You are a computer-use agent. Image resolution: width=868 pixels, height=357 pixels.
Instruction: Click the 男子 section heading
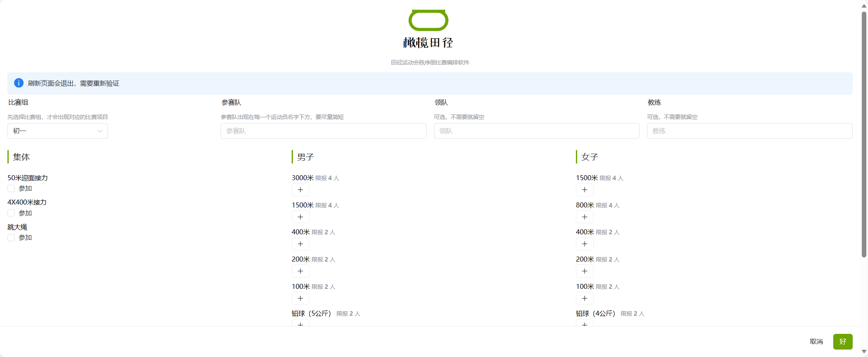coord(305,157)
